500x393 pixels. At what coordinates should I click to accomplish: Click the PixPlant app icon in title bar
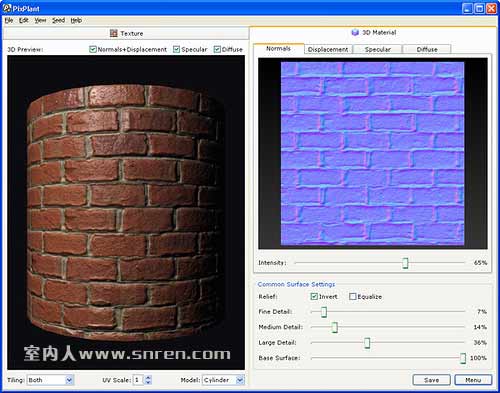[7, 8]
